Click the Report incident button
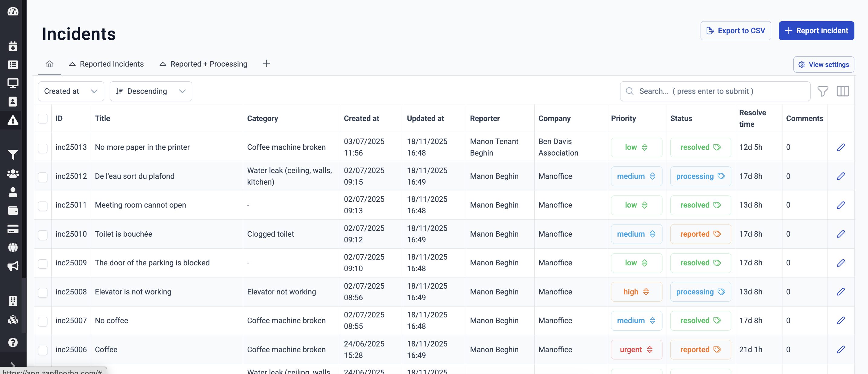The width and height of the screenshot is (868, 374). tap(816, 31)
